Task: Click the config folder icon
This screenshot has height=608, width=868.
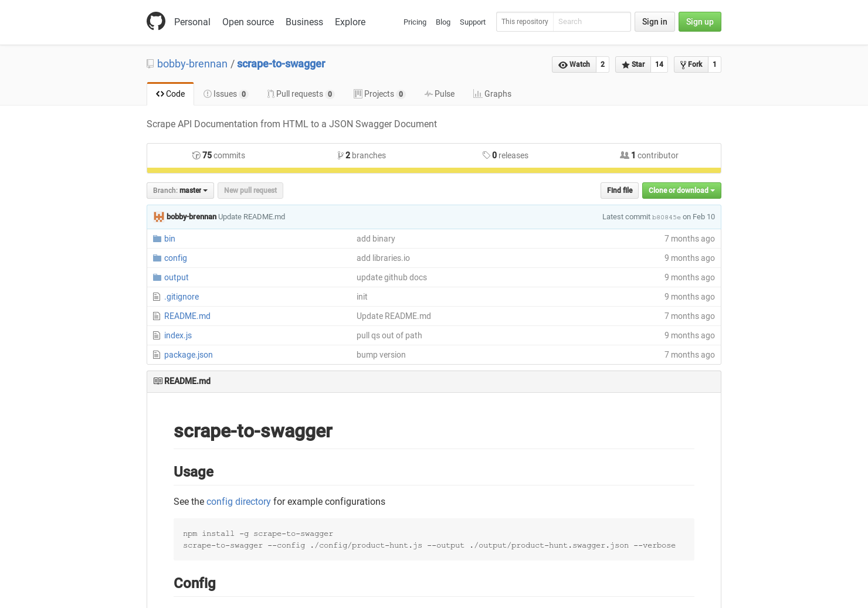Action: click(x=157, y=258)
